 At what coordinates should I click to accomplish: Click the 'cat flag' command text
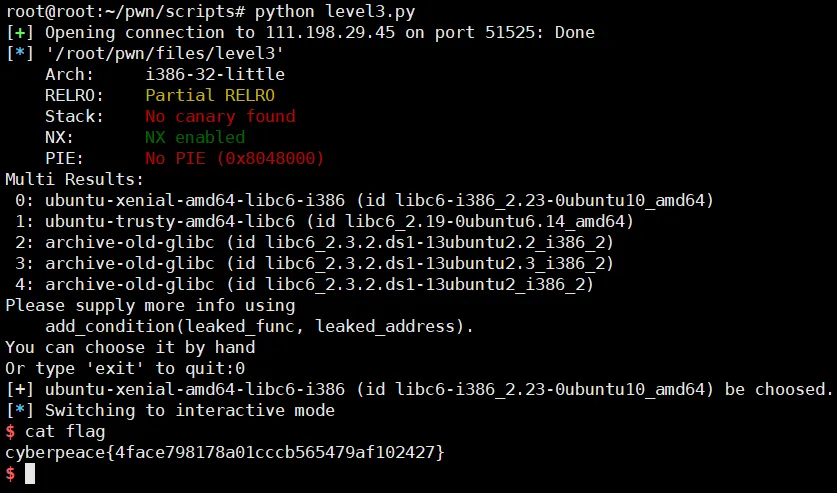tap(65, 431)
